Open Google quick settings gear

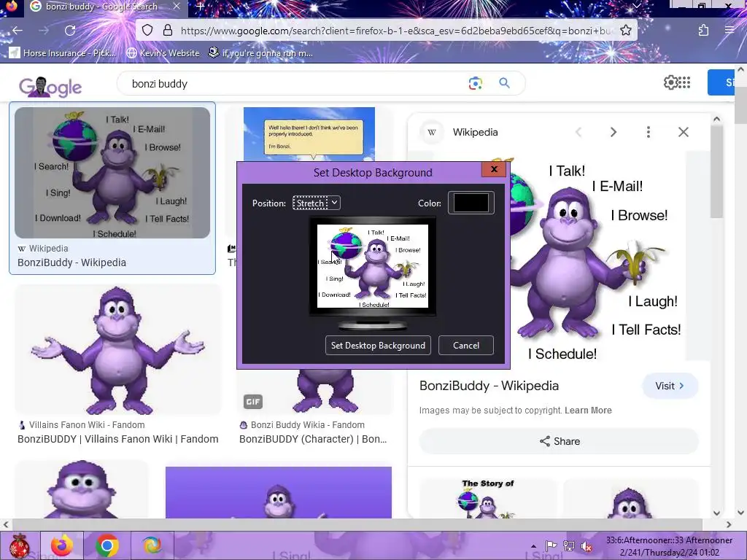[670, 82]
